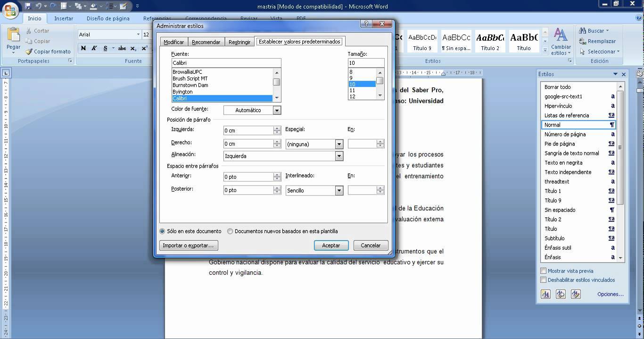Screen dimensions: 644x339
Task: Switch to the Recomendar tab
Action: pyautogui.click(x=206, y=42)
